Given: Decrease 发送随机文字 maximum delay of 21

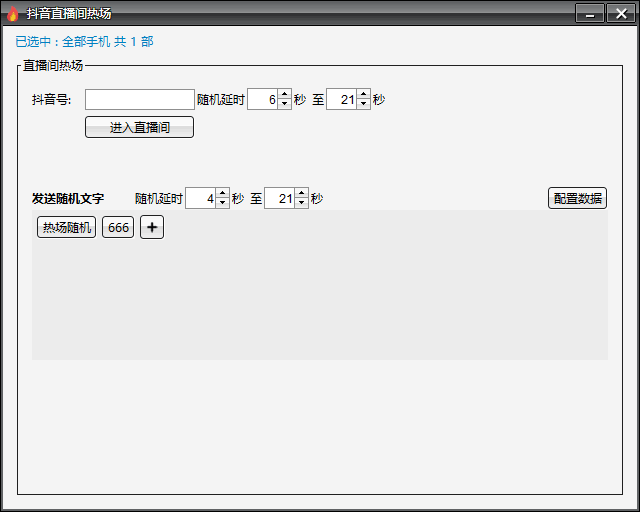Looking at the screenshot, I should point(301,203).
